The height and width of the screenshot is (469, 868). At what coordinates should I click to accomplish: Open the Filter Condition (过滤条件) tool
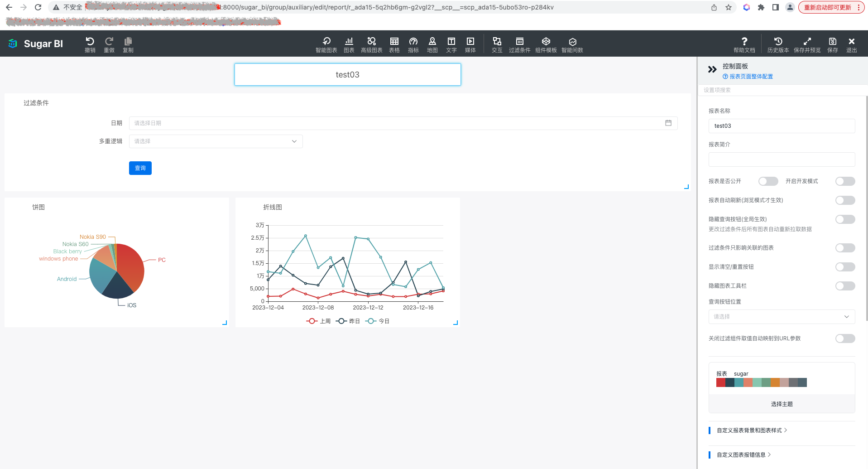click(520, 44)
